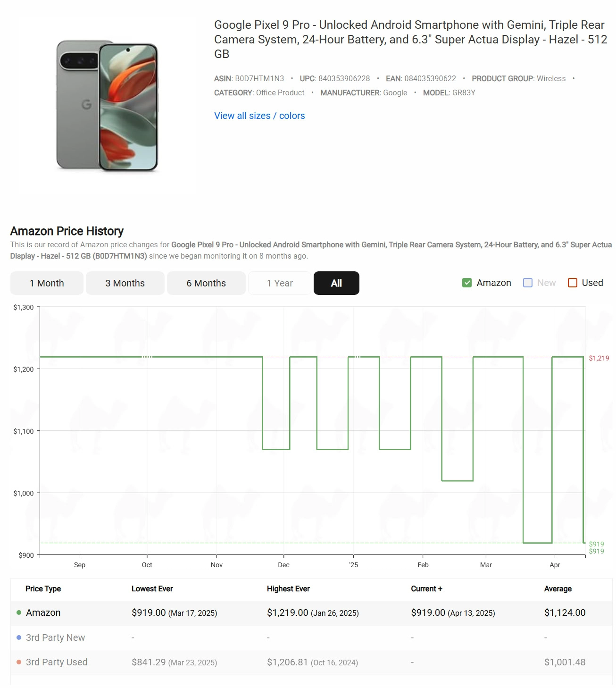Click the blue 3rd Party New dot
616x688 pixels.
(19, 638)
